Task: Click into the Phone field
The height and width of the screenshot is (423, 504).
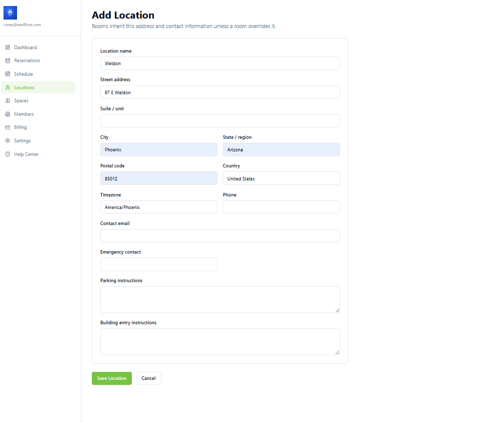Action: 281,207
